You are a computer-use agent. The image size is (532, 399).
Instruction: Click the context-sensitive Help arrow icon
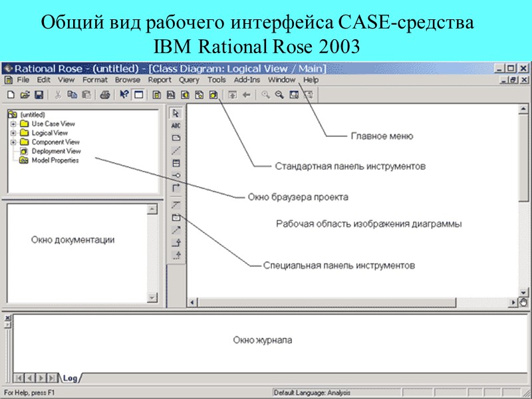[x=126, y=95]
